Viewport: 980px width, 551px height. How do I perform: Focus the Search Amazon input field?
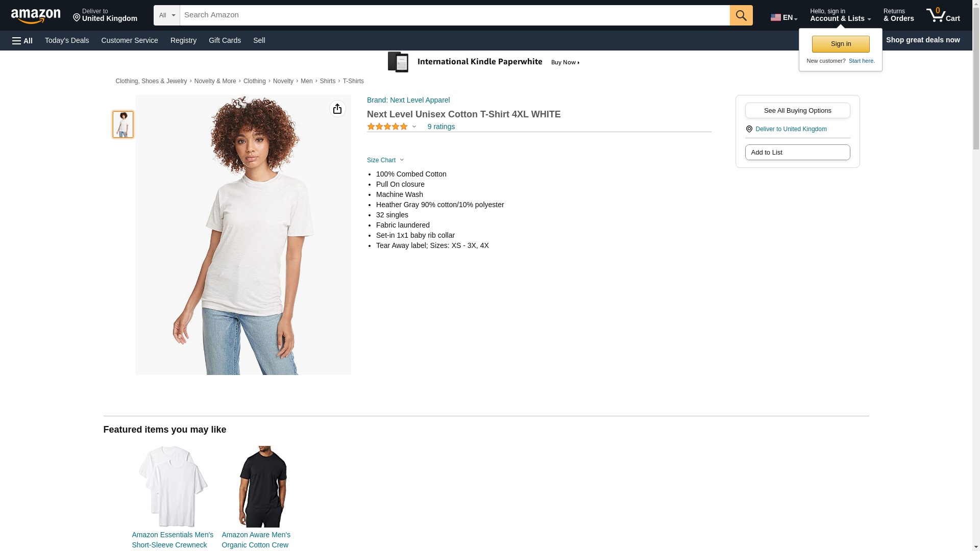pos(454,15)
